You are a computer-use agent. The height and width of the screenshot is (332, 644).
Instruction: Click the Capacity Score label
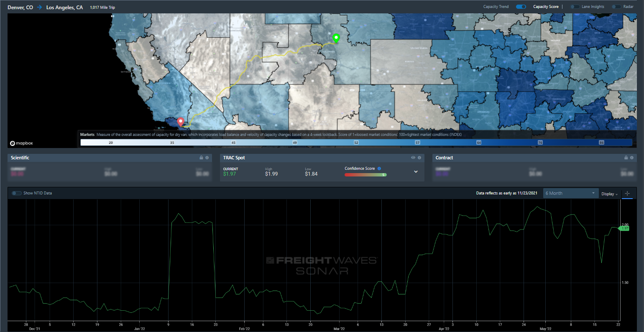tap(546, 7)
